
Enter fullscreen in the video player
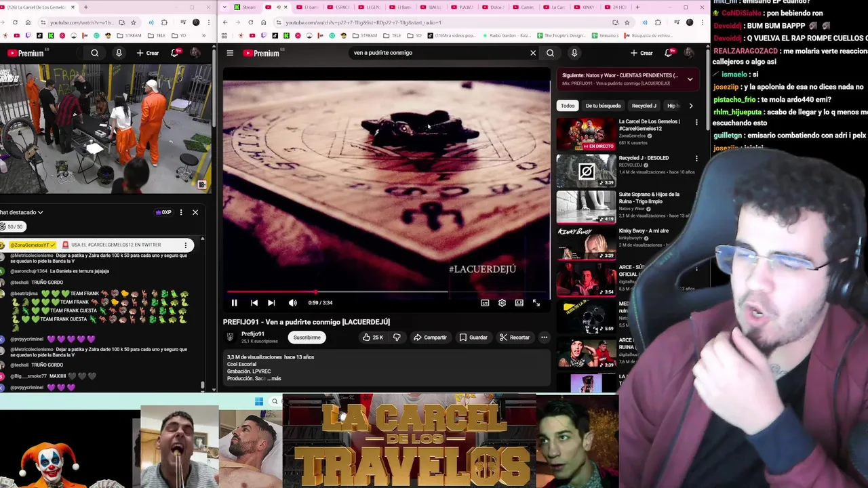[536, 303]
